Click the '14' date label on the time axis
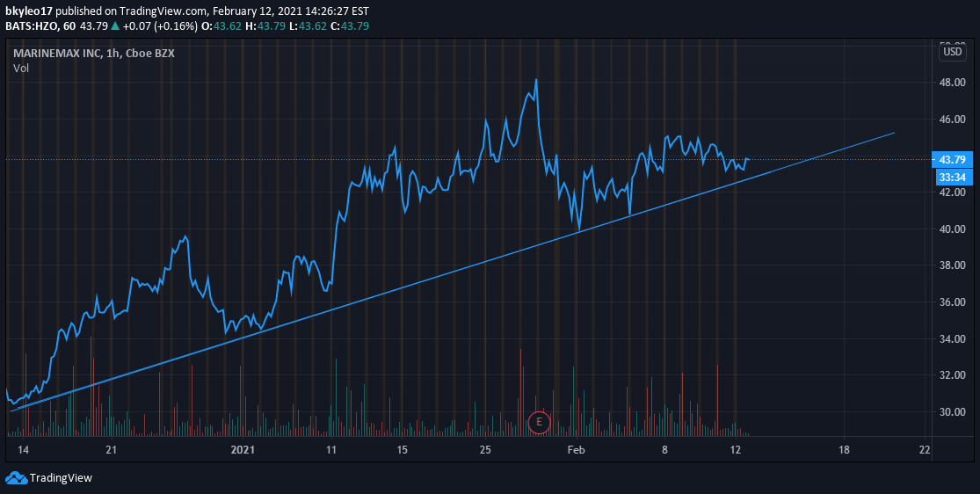Screen dimensions: 980x494 coord(24,449)
